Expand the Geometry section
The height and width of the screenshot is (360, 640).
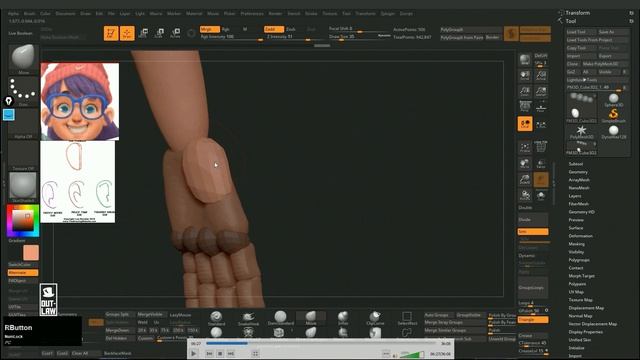[x=578, y=172]
